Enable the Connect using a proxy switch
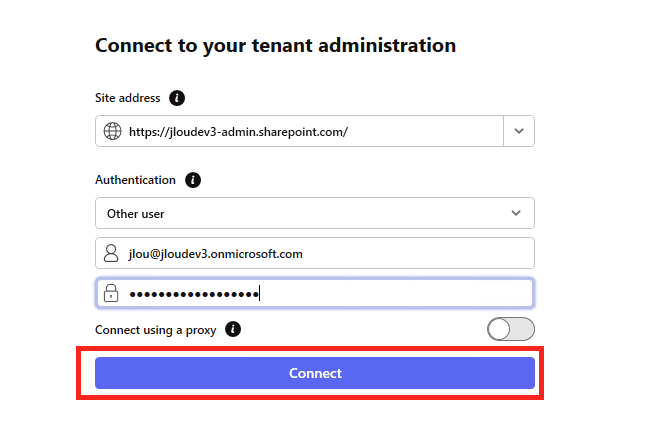 (511, 329)
